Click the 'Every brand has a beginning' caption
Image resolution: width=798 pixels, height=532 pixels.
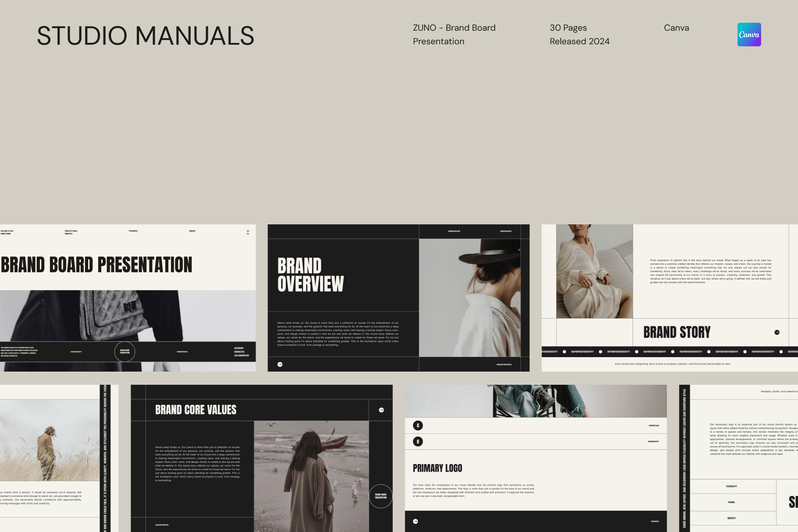(x=673, y=364)
